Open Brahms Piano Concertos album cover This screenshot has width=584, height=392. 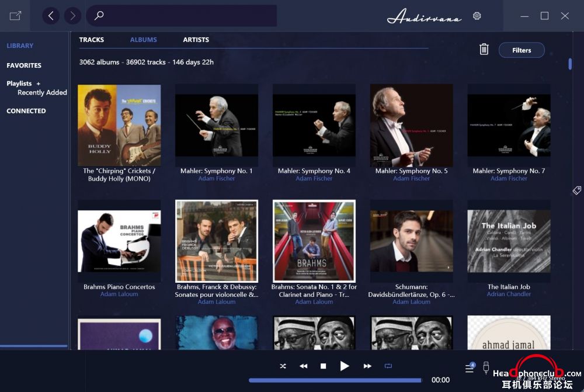pos(119,241)
